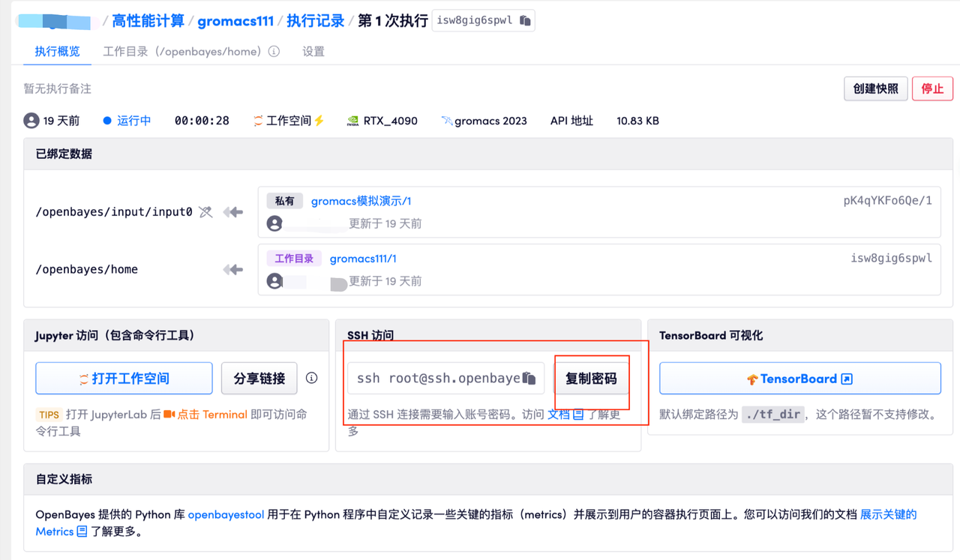
Task: Click the 打开工作空间 button
Action: point(124,379)
